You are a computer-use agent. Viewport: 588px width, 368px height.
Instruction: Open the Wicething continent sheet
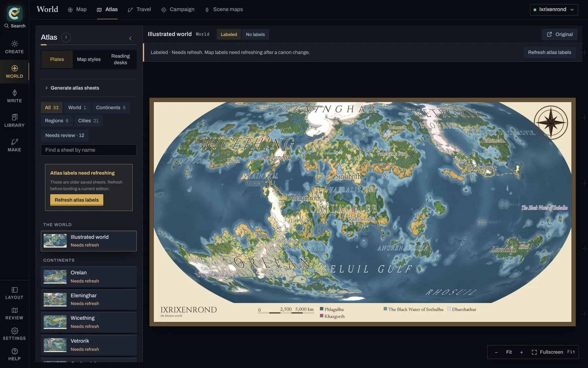(x=89, y=322)
